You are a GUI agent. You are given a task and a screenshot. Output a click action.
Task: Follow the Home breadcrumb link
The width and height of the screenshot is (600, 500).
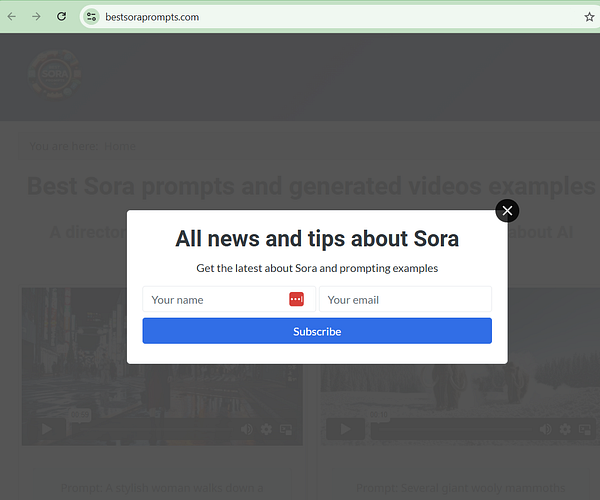tap(120, 146)
